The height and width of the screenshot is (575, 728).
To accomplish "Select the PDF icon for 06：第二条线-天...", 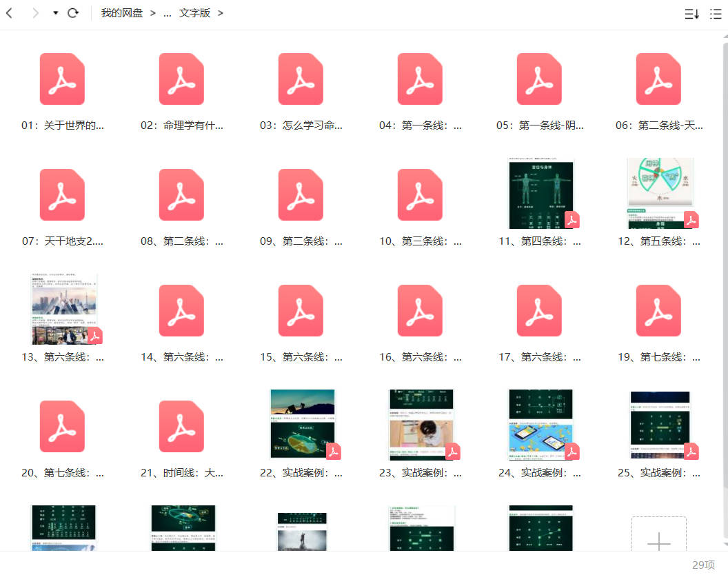I will [659, 79].
